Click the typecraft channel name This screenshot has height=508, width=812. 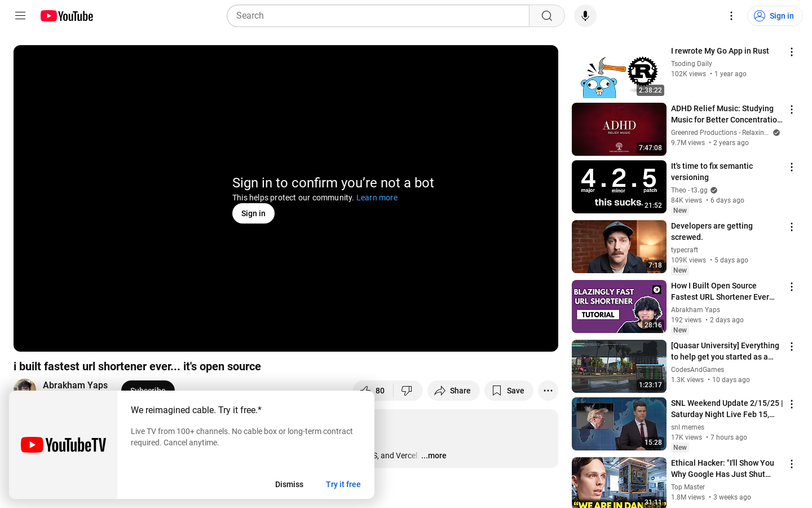[685, 250]
